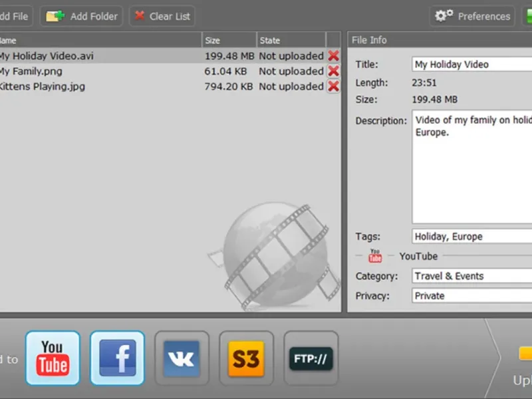Viewport: 532px width, 399px height.
Task: Click the 794.20 KB size cell
Action: [229, 86]
